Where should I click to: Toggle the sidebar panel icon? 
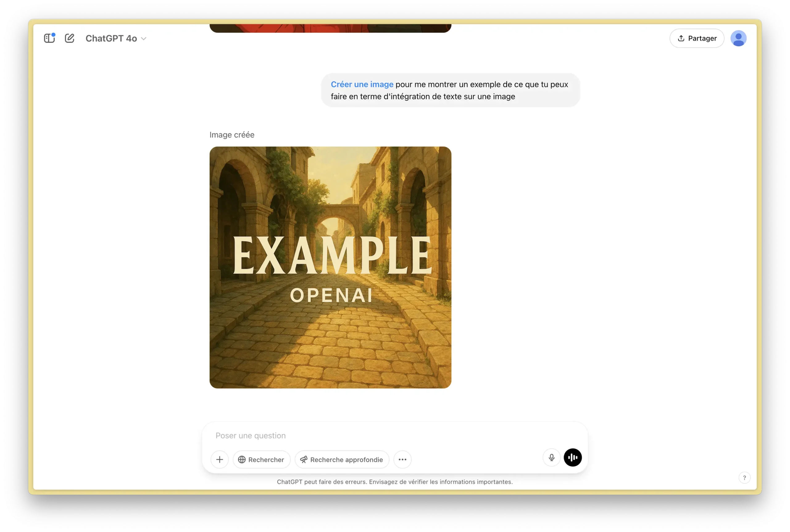[x=49, y=38]
